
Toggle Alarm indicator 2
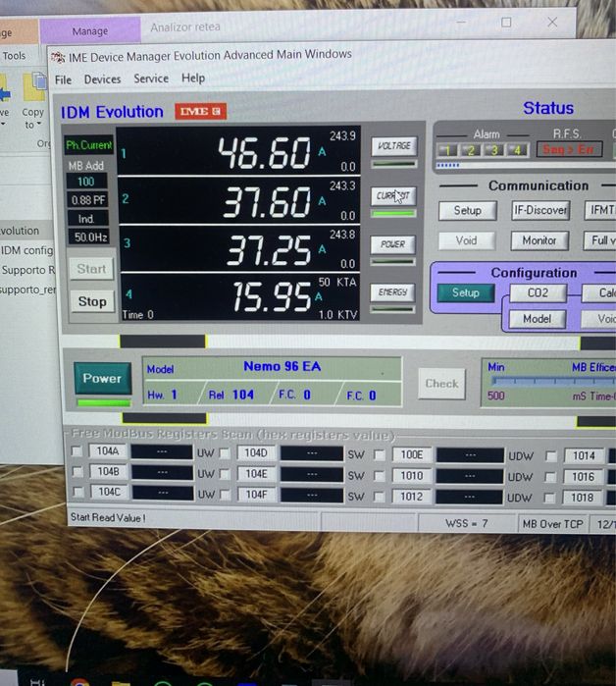[471, 150]
